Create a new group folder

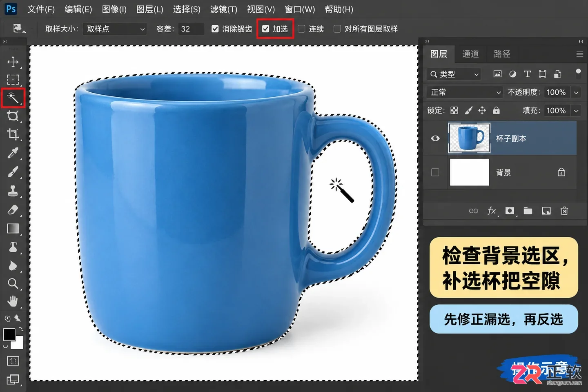pyautogui.click(x=528, y=211)
